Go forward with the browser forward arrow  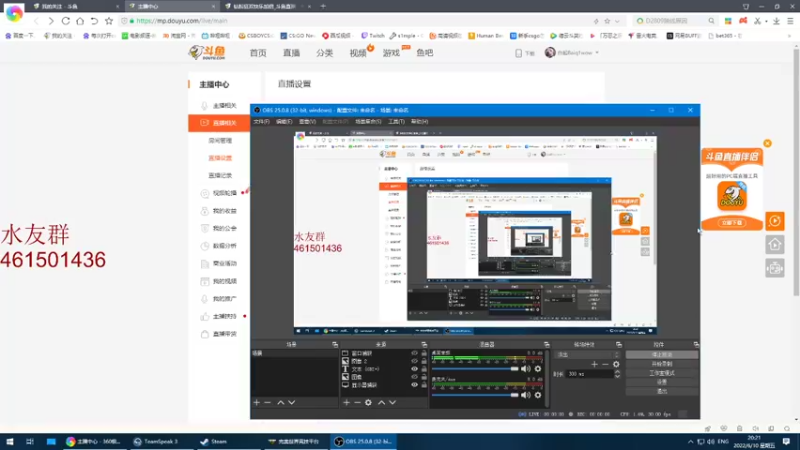click(51, 21)
